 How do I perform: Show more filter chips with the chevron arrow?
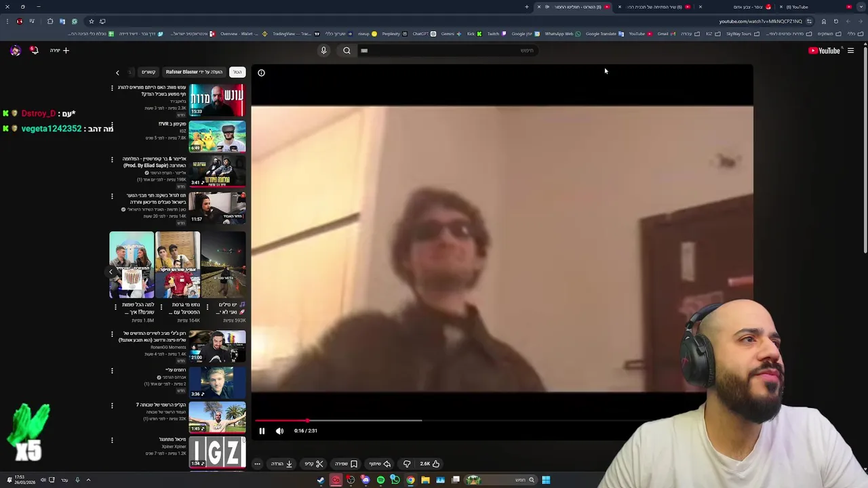117,73
